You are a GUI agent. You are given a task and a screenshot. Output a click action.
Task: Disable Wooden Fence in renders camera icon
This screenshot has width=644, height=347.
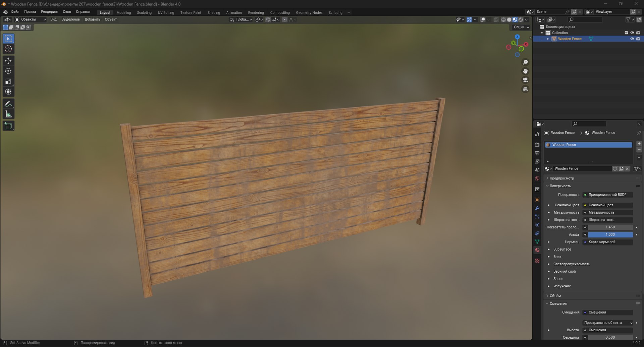click(x=638, y=39)
